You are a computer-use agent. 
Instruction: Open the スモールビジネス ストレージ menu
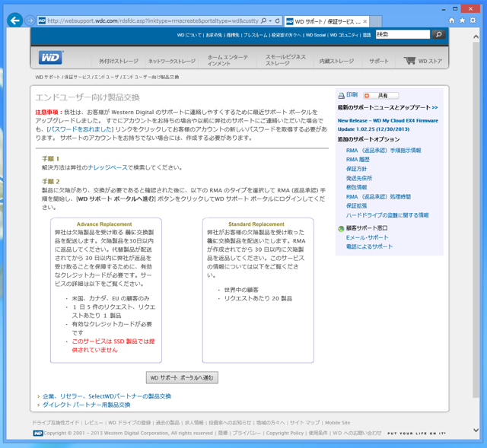click(x=285, y=60)
